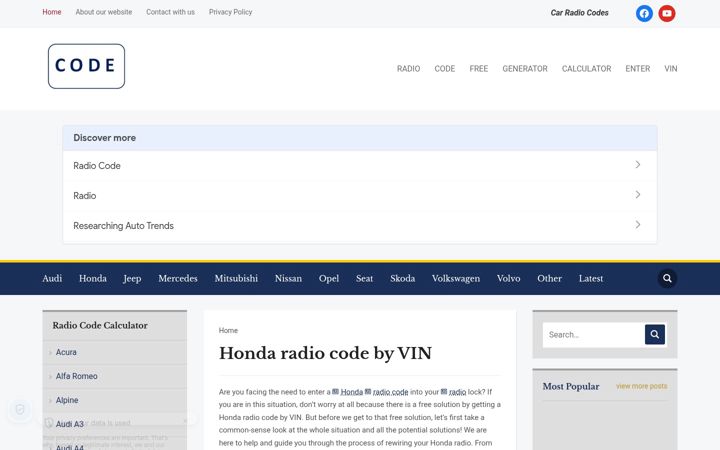Click the Honda radio code by VIN heading
Viewport: 720px width, 450px height.
(x=325, y=353)
